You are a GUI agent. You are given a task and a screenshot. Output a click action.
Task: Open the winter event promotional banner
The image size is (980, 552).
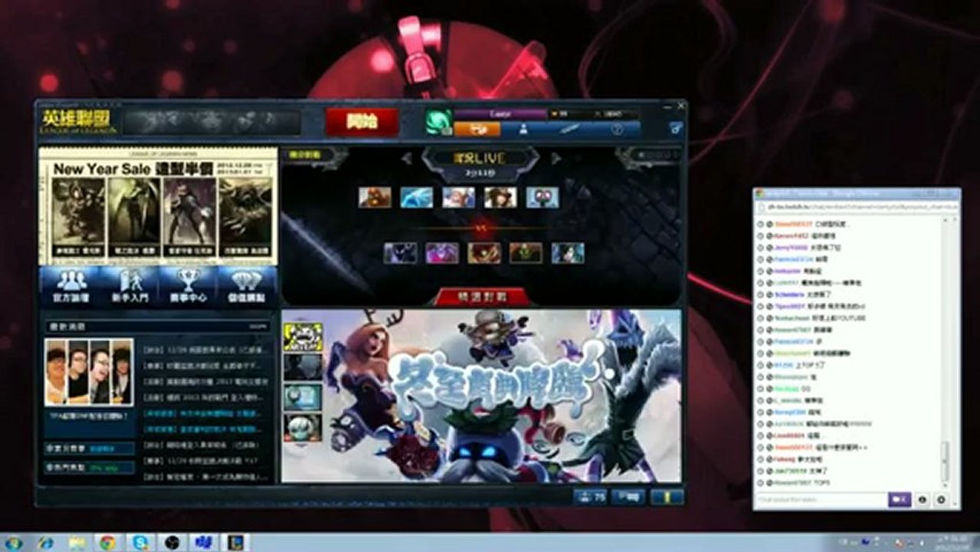[481, 396]
